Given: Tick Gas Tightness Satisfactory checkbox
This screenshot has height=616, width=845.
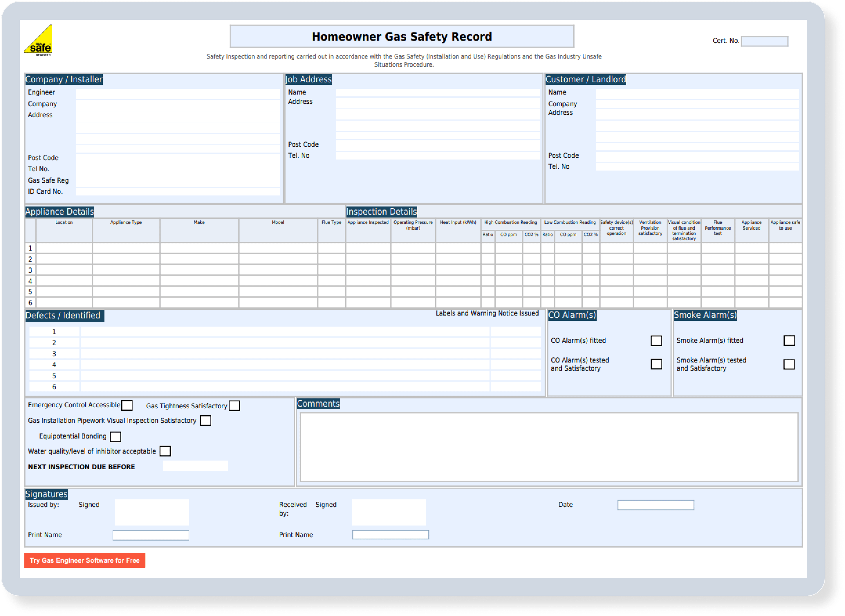Looking at the screenshot, I should pyautogui.click(x=234, y=406).
